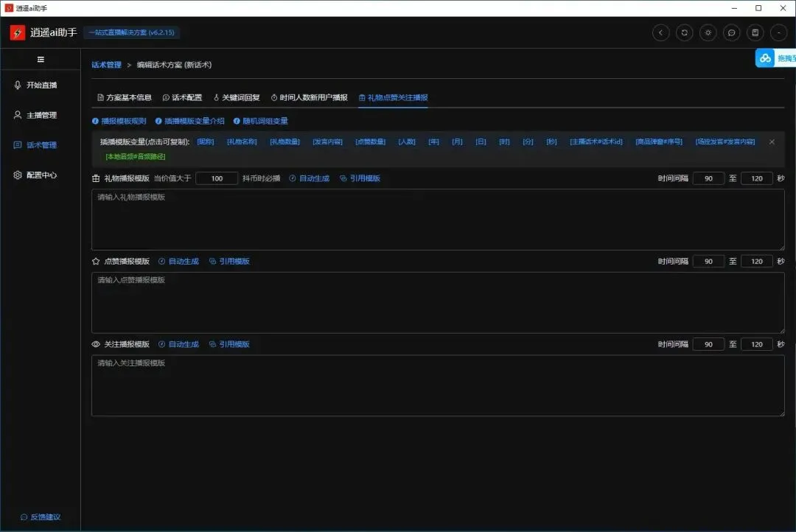Copy the [时] variable
This screenshot has height=532, width=796.
click(x=504, y=141)
